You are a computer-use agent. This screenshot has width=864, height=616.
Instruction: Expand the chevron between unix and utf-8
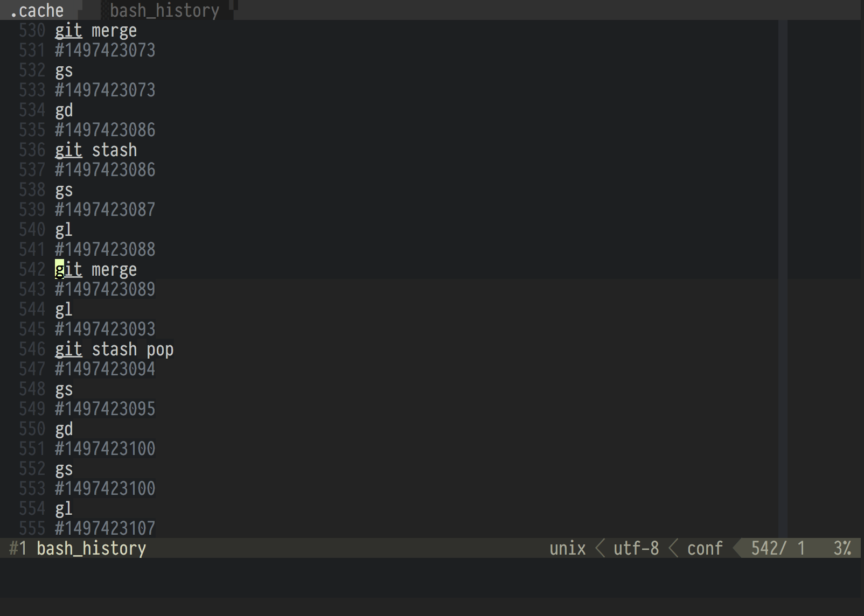[x=600, y=548]
